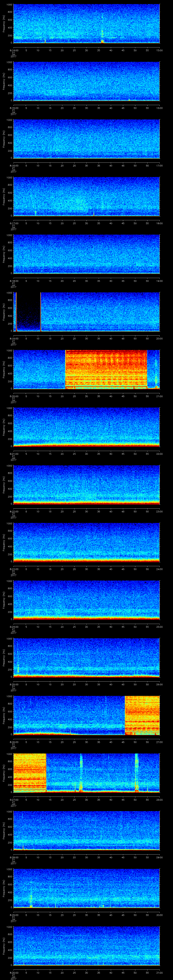Select the vertical burst near 50 seconds in 8:27:00 panel
This screenshot has height=980, width=173.
pyautogui.click(x=137, y=772)
